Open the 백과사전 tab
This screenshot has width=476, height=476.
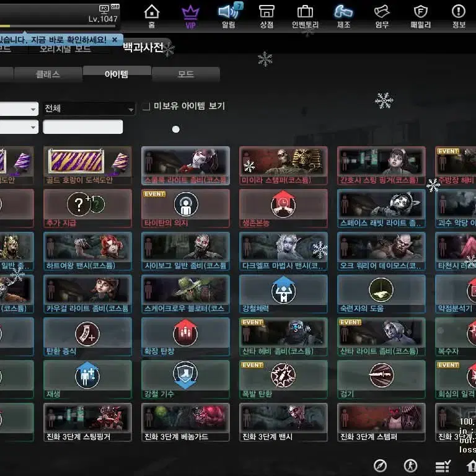click(x=143, y=47)
